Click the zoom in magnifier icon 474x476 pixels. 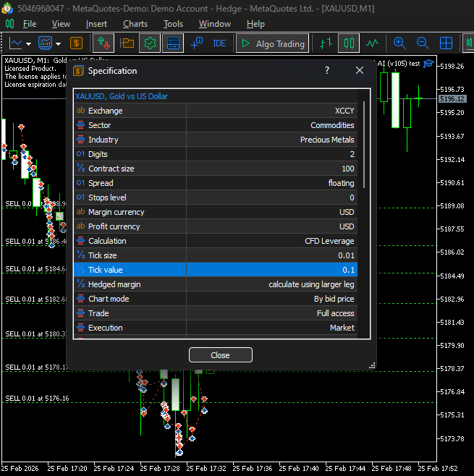[399, 43]
